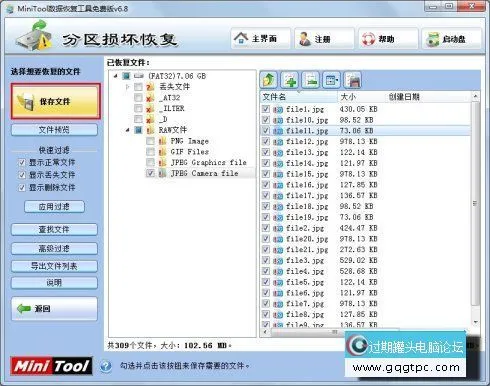The height and width of the screenshot is (386, 490).
Task: Uncheck the JPEG Camera file checkbox
Action: (151, 173)
